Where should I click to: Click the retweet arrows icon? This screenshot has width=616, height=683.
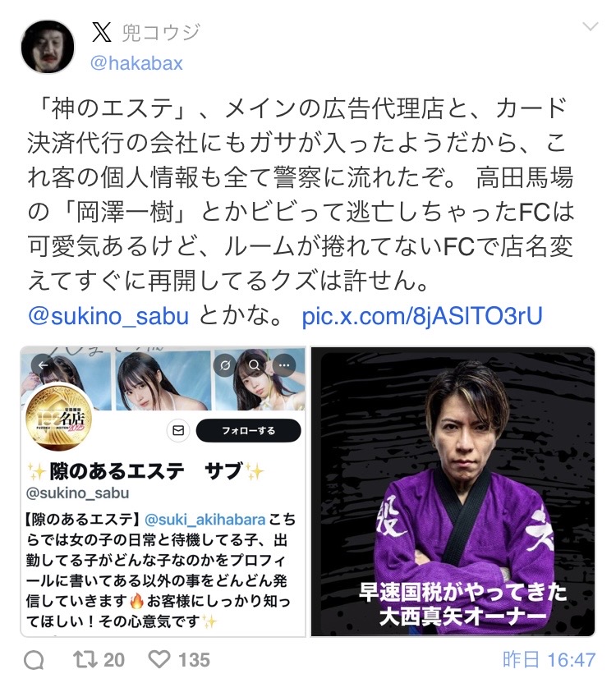pyautogui.click(x=85, y=659)
